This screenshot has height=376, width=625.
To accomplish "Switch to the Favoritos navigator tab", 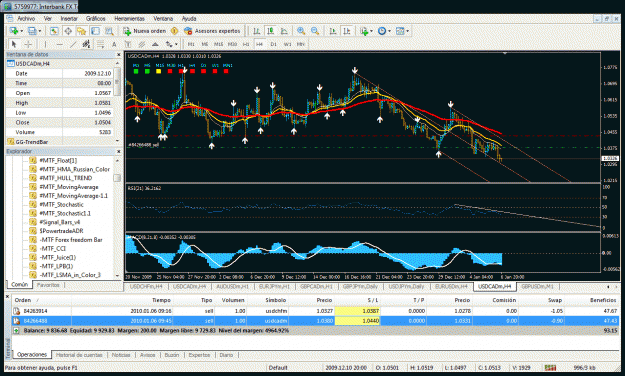I will (x=48, y=285).
